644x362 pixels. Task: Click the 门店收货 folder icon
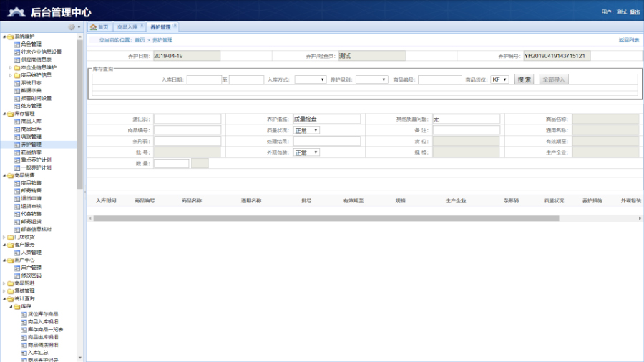tap(10, 238)
